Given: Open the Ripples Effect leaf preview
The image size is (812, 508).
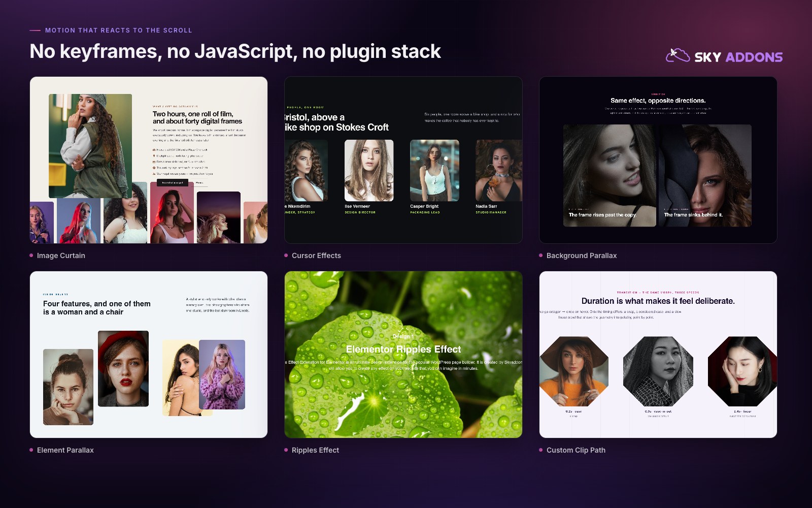Looking at the screenshot, I should [x=403, y=355].
